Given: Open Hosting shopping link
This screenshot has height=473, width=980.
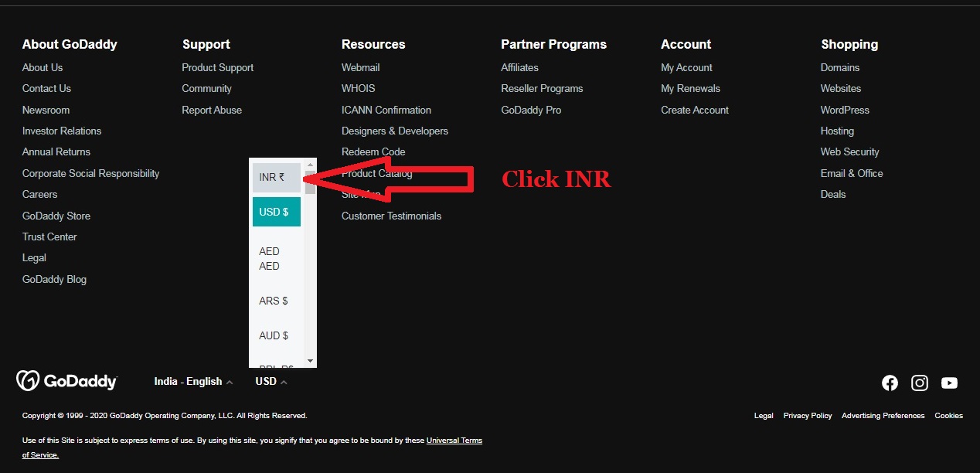Looking at the screenshot, I should click(x=837, y=131).
